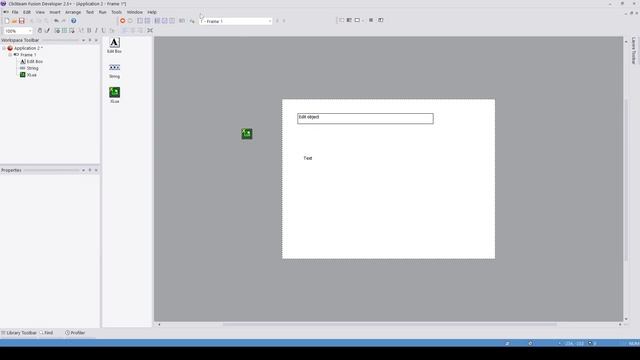Open the Storyboard Editor toolbar icon
The width and height of the screenshot is (640, 360).
click(x=140, y=21)
